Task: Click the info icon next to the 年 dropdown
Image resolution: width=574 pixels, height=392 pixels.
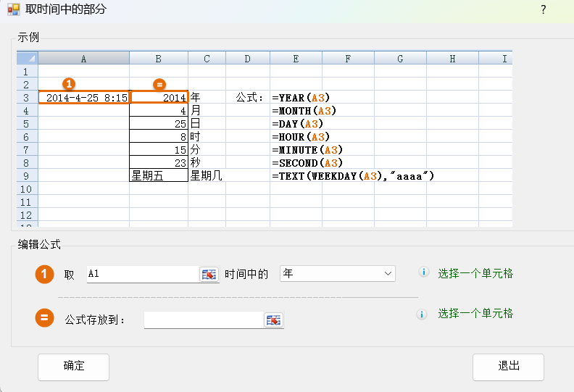Action: pos(424,272)
